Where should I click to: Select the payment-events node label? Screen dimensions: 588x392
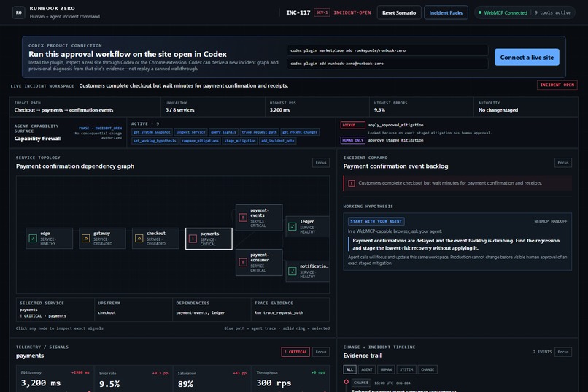click(260, 212)
